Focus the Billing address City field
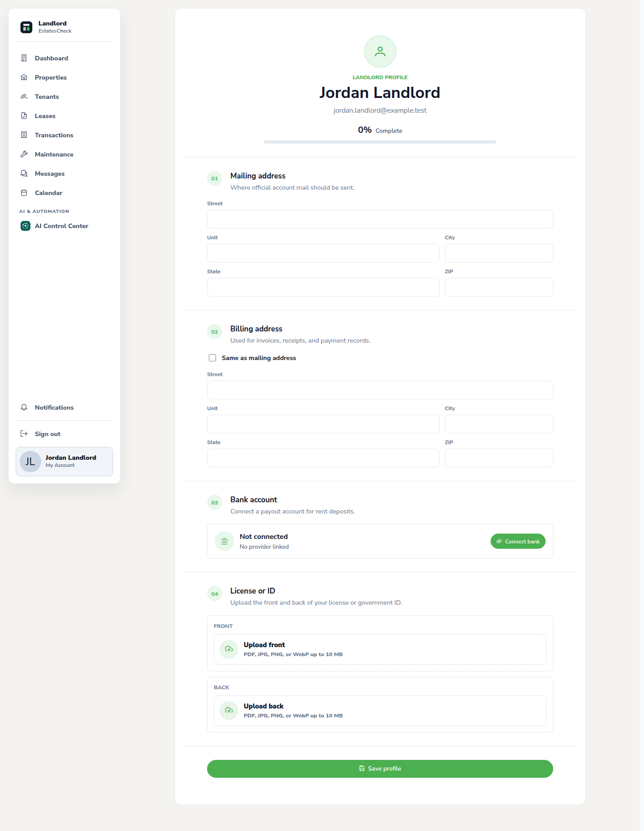This screenshot has height=831, width=644. pos(499,424)
